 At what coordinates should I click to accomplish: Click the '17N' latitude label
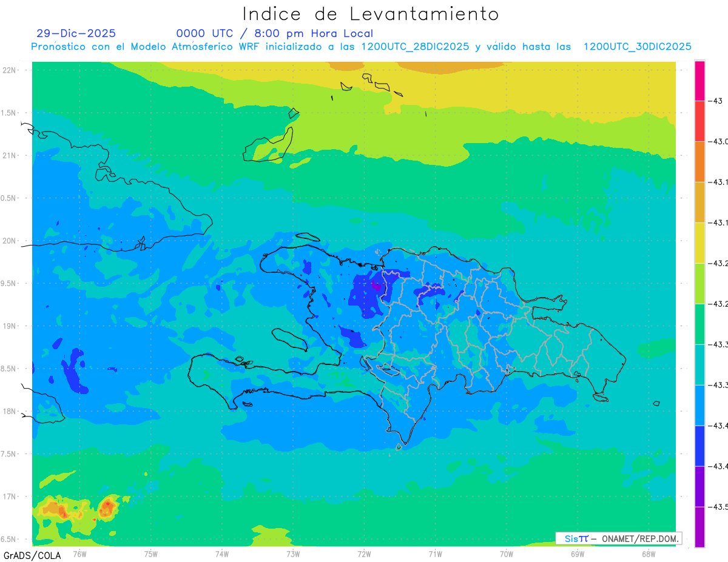(x=10, y=497)
